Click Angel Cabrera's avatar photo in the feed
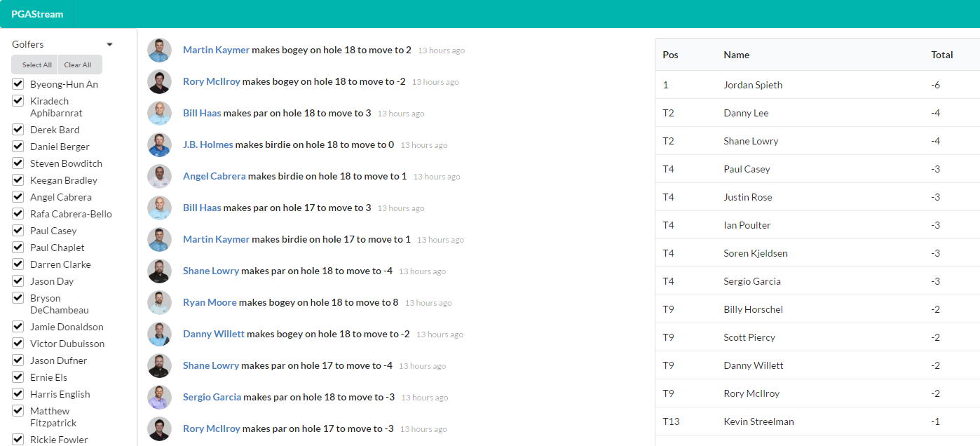 (x=160, y=177)
